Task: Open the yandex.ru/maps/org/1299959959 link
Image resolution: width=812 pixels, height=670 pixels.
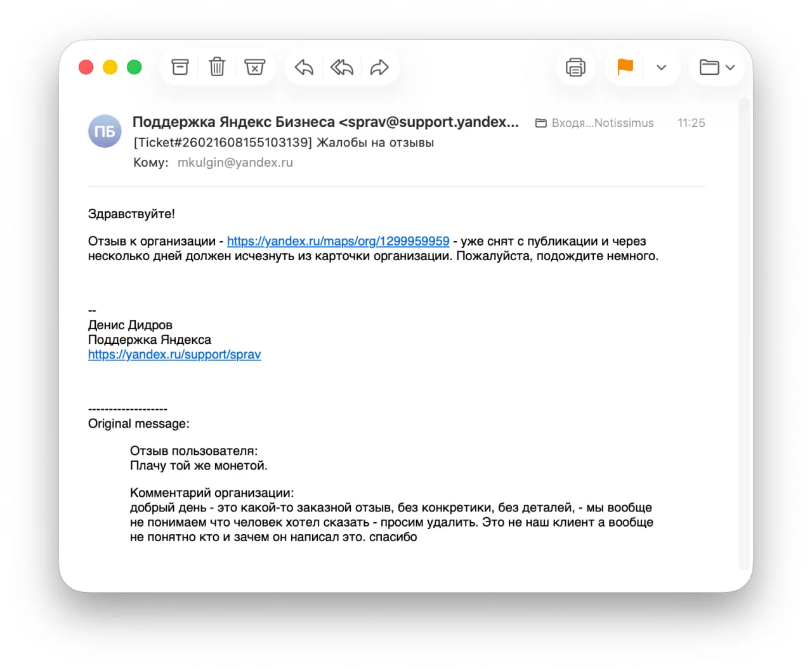Action: pos(337,241)
